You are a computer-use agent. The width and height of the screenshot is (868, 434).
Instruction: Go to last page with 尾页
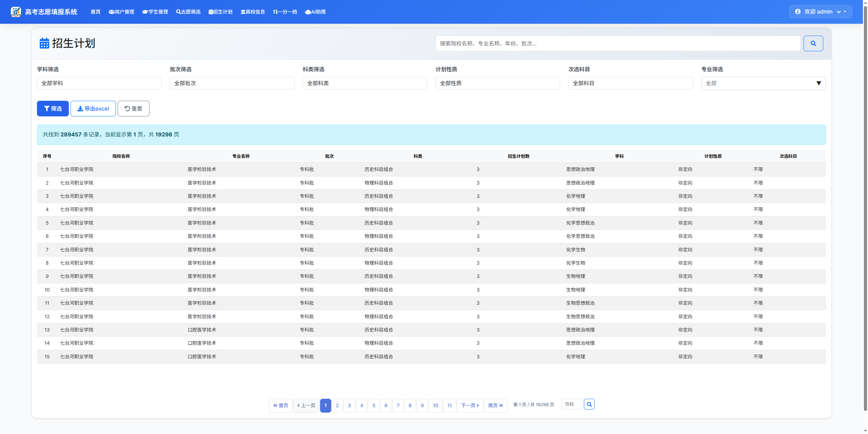click(495, 405)
